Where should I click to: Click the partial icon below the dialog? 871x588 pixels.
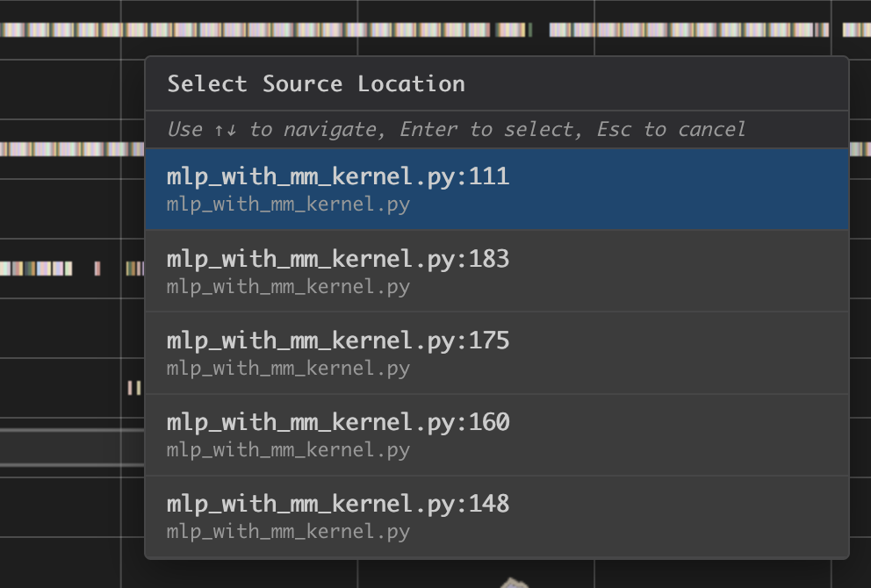515,582
